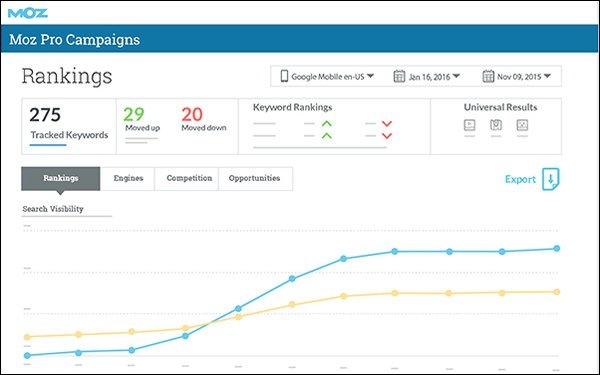Switch to the Engines tab
Screen dimensions: 600x375
click(x=128, y=178)
